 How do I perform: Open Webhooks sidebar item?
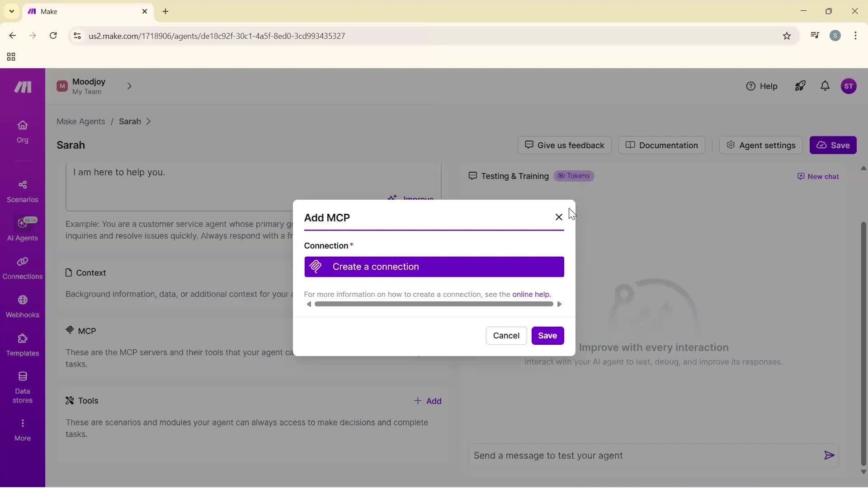(x=22, y=306)
